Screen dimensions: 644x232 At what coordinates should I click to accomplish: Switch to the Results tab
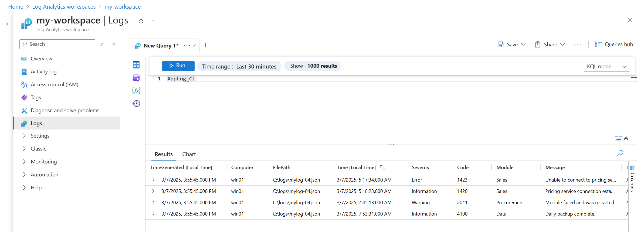point(164,154)
